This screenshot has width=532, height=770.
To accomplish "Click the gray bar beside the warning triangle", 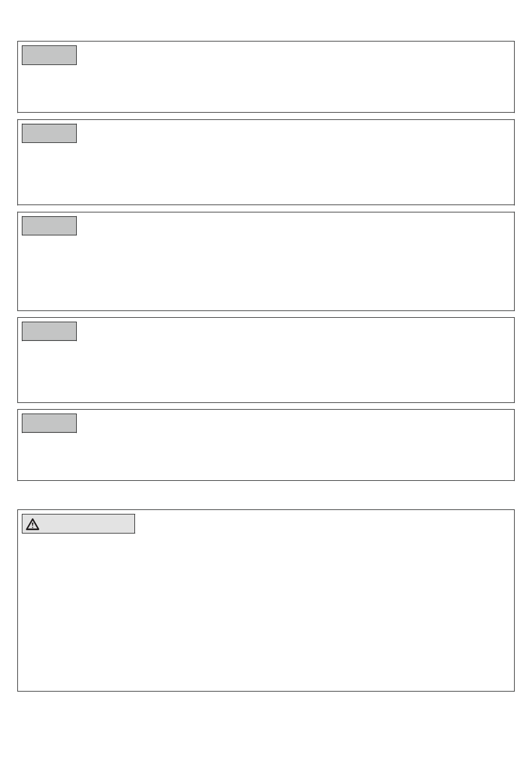I will pyautogui.click(x=87, y=524).
